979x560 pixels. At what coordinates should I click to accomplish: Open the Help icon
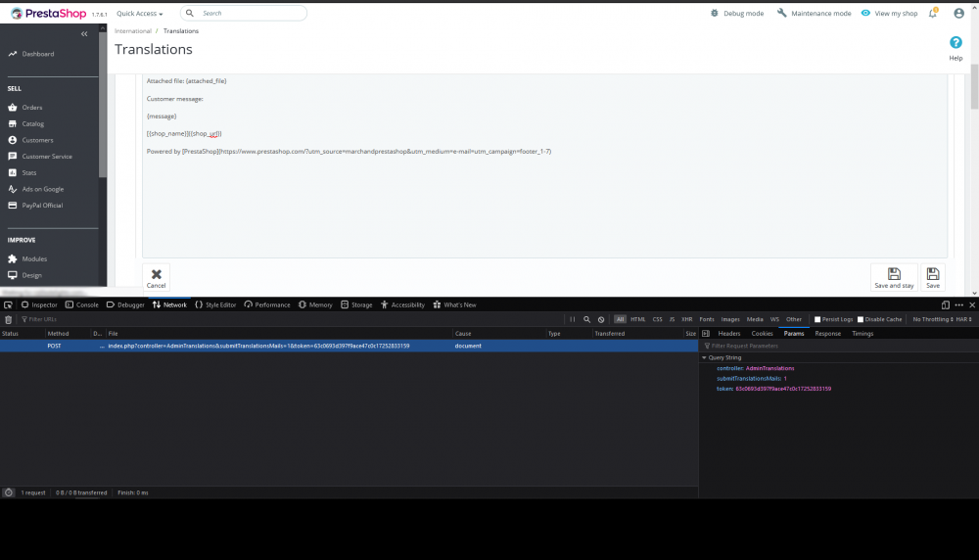click(956, 42)
